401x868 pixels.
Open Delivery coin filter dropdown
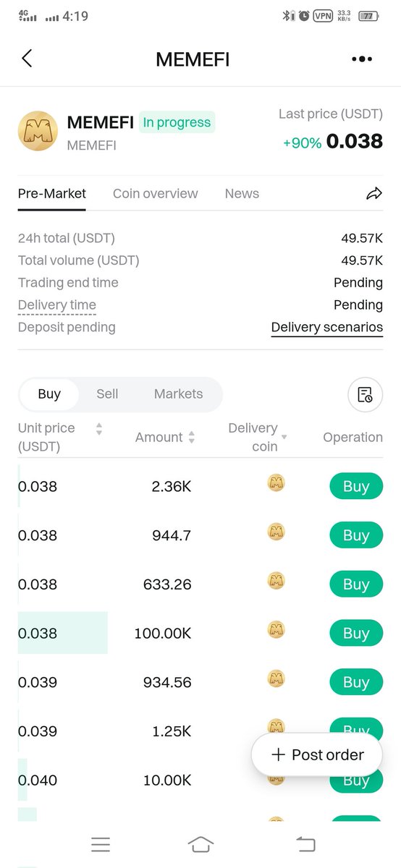click(x=284, y=438)
